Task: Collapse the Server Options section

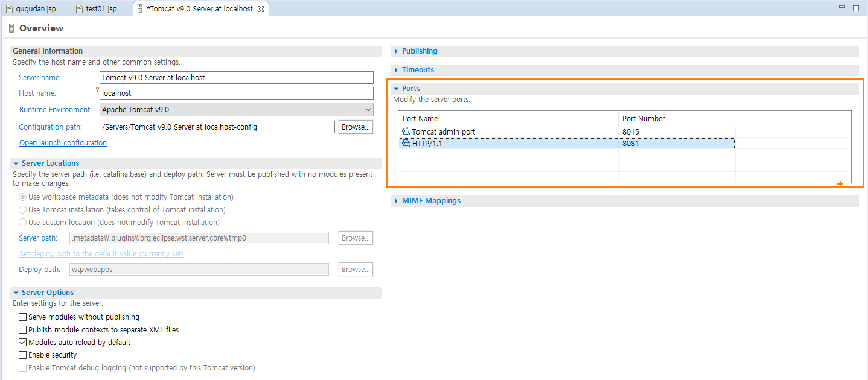Action: point(16,293)
